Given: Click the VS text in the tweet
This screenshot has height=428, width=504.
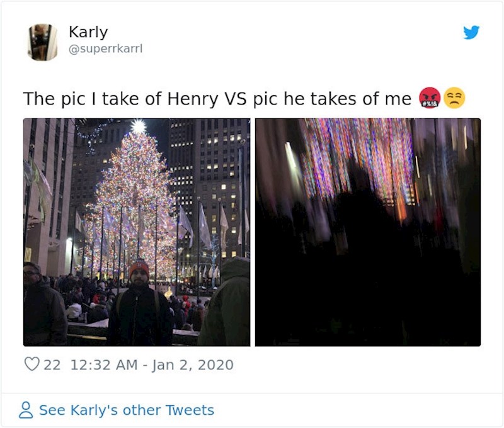Looking at the screenshot, I should [x=233, y=99].
